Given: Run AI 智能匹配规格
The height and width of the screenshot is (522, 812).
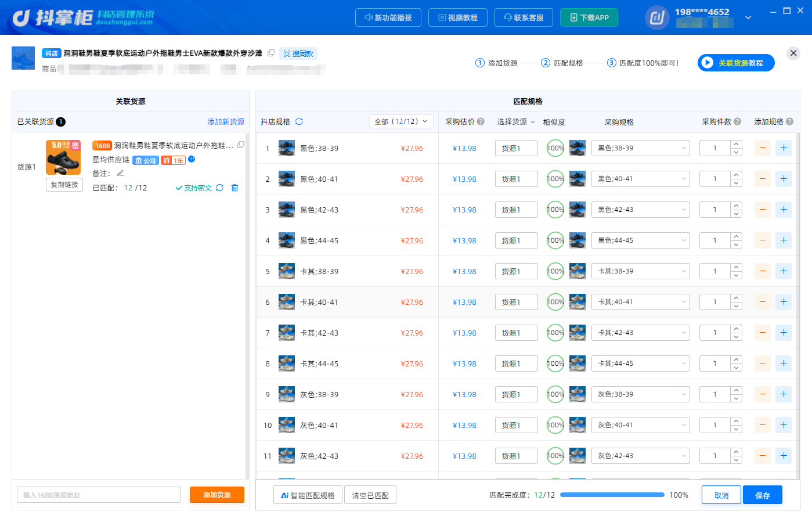Looking at the screenshot, I should coord(308,495).
